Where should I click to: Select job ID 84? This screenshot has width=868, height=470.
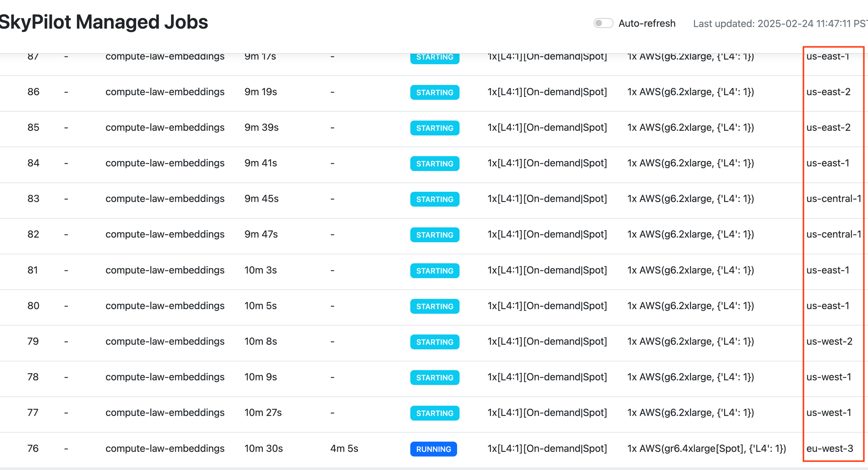tap(33, 163)
